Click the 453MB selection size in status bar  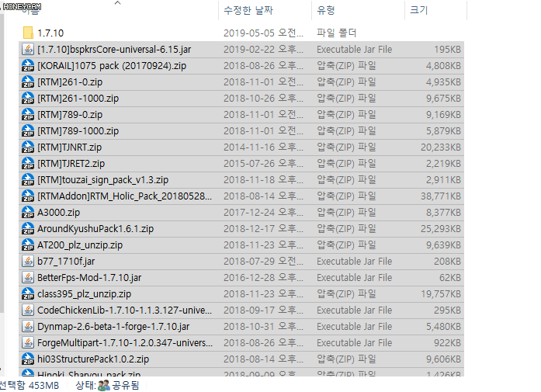tap(44, 385)
